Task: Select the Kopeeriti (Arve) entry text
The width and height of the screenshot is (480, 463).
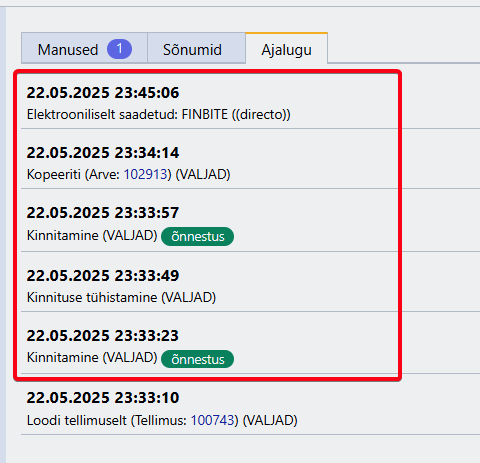Action: pos(128,174)
